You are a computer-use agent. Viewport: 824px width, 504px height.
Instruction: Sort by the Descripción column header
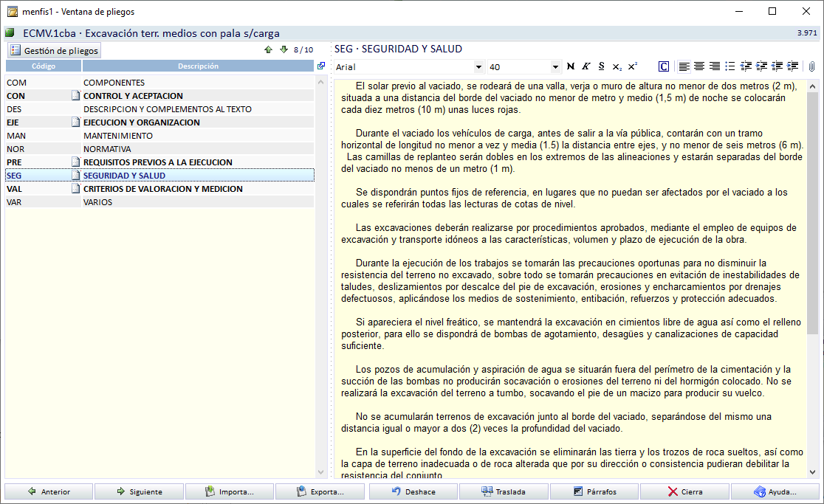(198, 66)
